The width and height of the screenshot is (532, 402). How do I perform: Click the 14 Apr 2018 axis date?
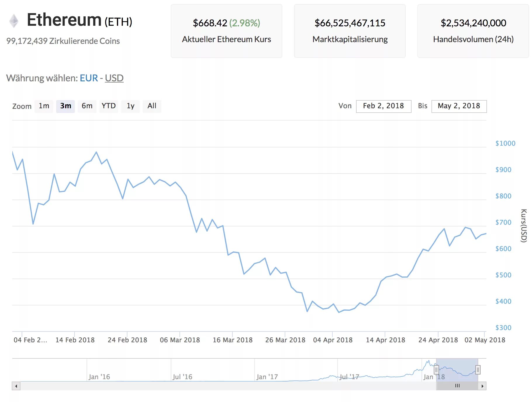[x=386, y=340]
